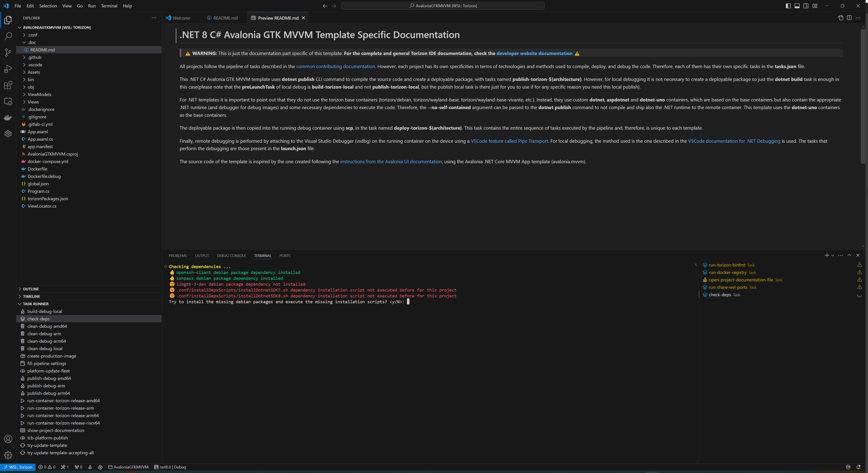Toggle Panel visibility in title bar
868x473 pixels.
point(797,6)
